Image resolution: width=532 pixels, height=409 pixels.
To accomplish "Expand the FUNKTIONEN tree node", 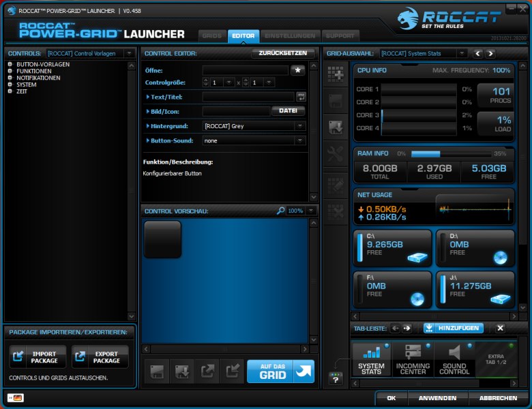I will tap(10, 71).
